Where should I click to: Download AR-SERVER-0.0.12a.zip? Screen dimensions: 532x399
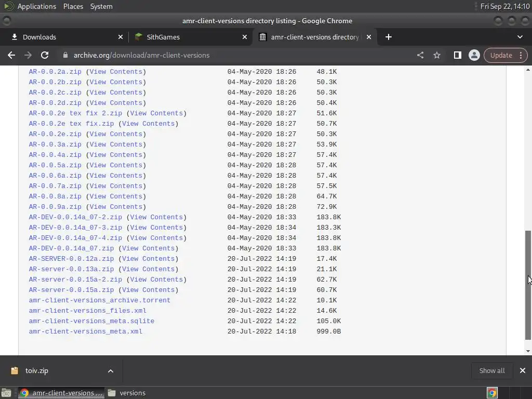(x=71, y=259)
